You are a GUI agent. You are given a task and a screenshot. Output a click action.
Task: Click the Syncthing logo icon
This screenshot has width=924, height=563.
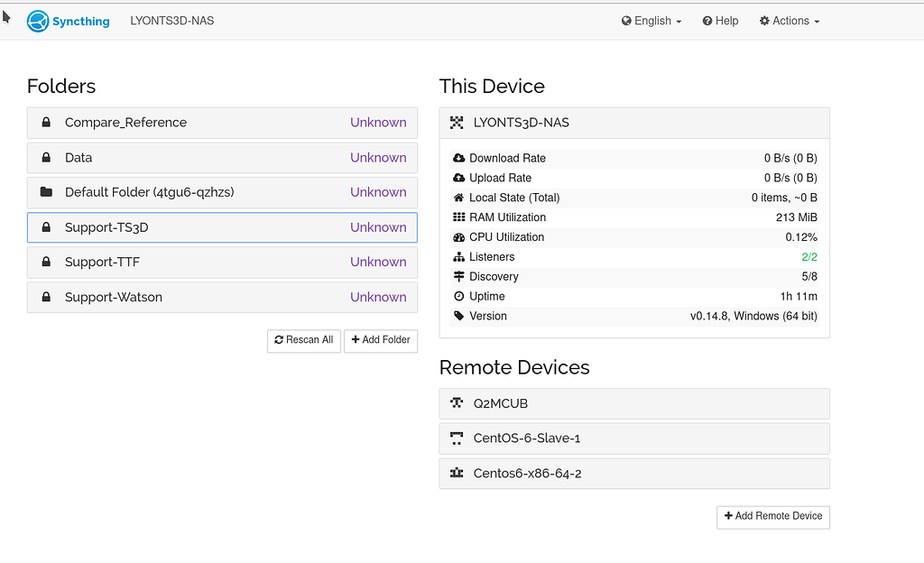pos(38,21)
